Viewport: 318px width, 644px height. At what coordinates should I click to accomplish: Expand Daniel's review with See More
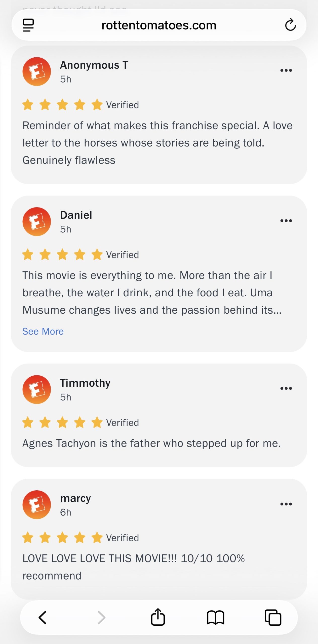tap(43, 331)
